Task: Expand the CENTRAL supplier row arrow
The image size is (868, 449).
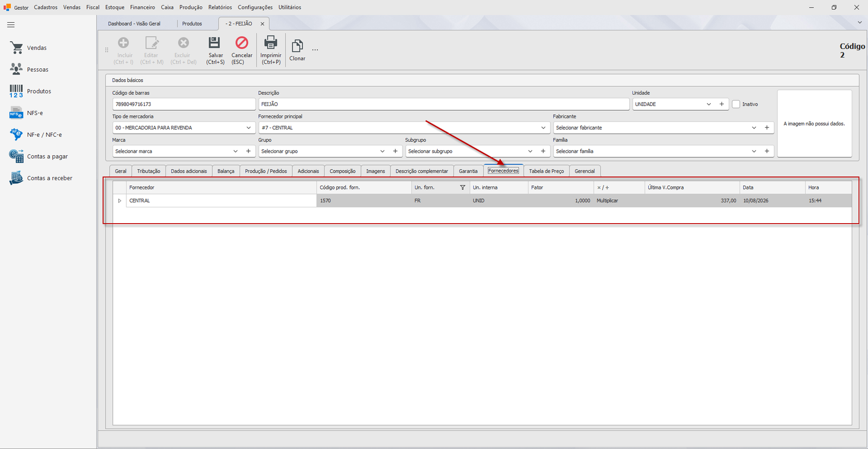Action: point(120,201)
